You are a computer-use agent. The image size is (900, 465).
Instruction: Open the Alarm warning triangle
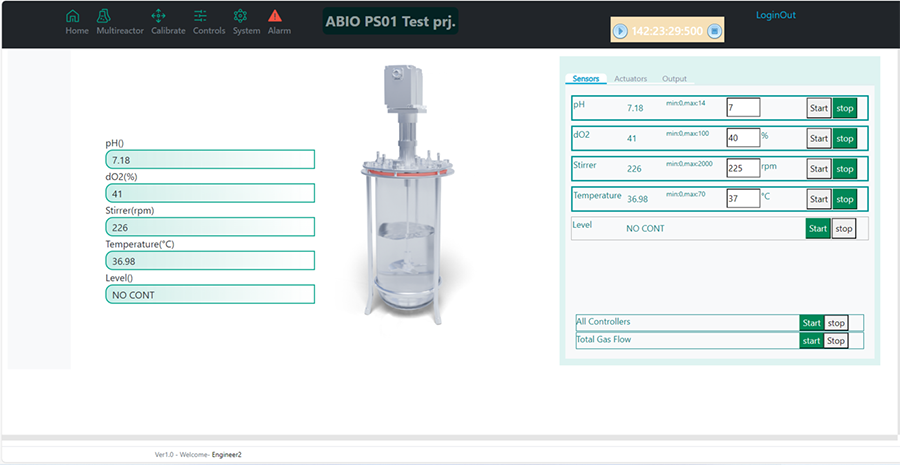pos(275,16)
